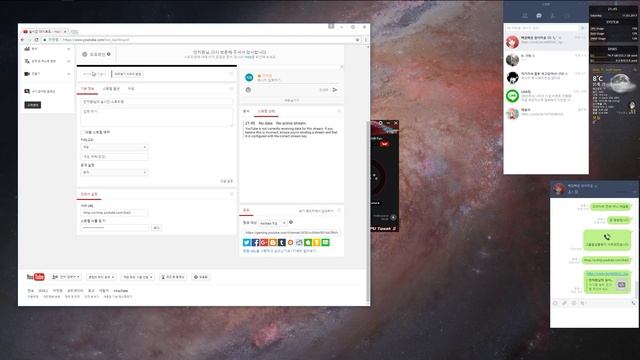Bookmark this page with the star icon

pos(358,40)
